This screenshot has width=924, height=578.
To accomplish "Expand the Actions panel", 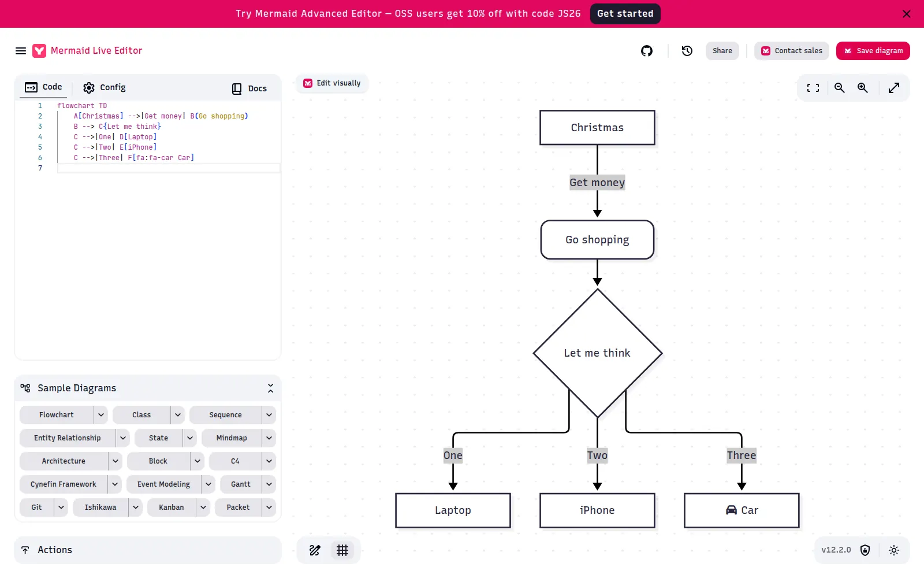I will [148, 550].
